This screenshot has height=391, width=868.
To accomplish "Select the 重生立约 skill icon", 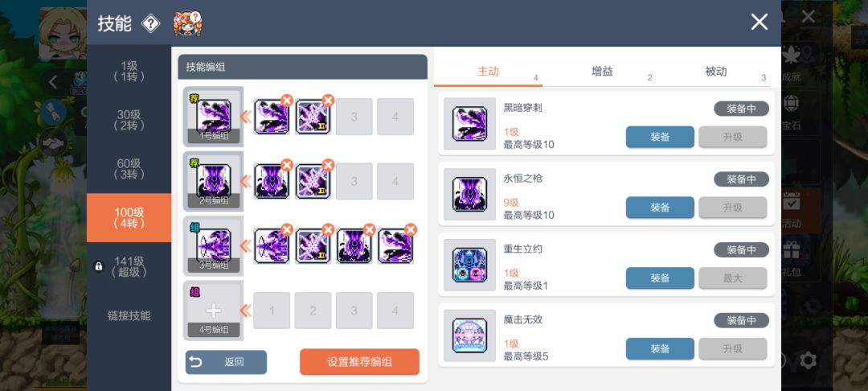I will pos(469,265).
